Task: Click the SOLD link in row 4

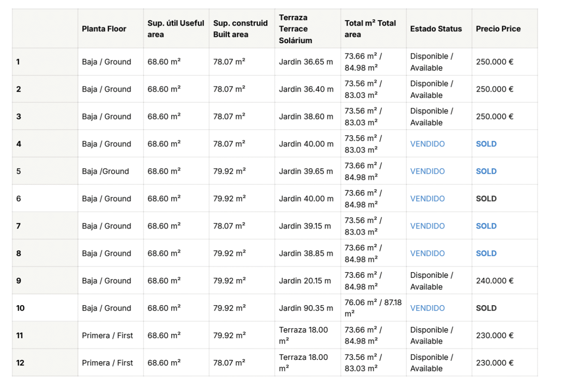Action: 486,144
